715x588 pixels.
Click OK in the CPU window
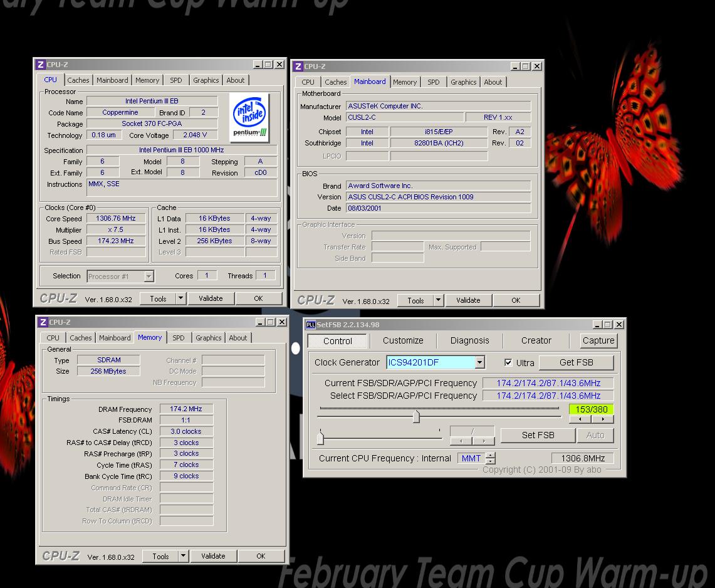pyautogui.click(x=259, y=298)
